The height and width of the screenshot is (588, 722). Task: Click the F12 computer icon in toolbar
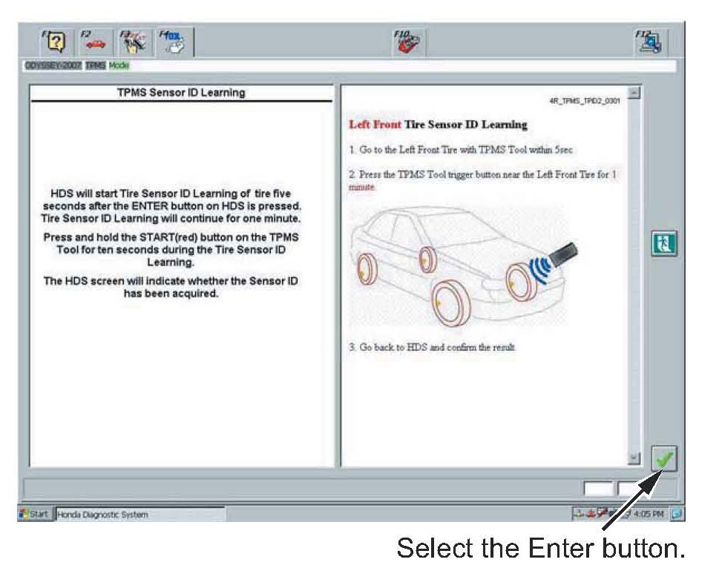point(651,43)
